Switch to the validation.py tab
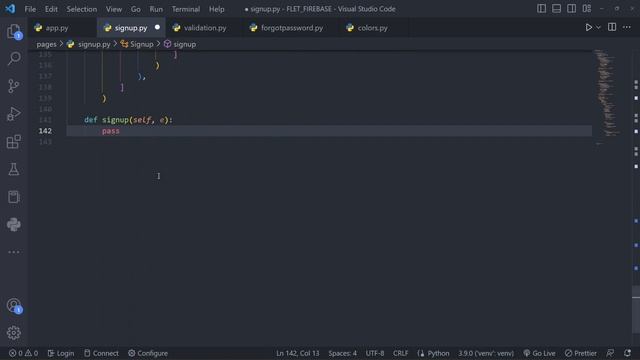The image size is (640, 360). 205,28
